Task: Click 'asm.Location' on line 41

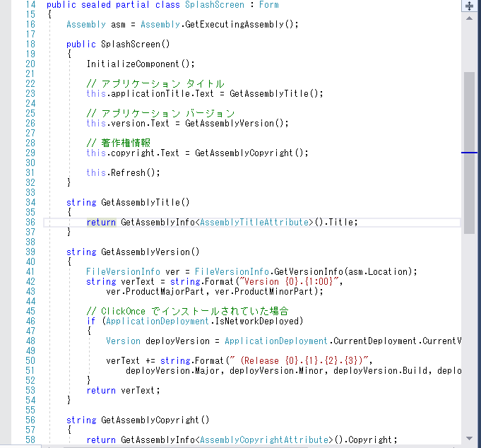Action: click(x=378, y=272)
